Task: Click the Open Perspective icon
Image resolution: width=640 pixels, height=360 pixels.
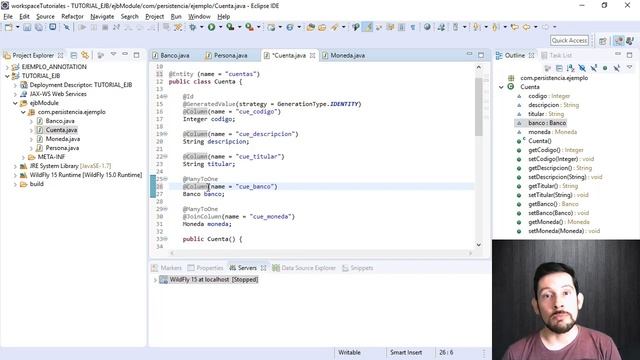Action: click(x=603, y=41)
